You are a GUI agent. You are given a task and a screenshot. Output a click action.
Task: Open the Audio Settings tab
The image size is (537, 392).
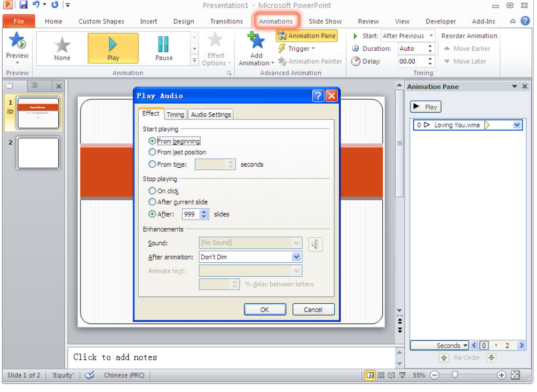[x=211, y=114]
